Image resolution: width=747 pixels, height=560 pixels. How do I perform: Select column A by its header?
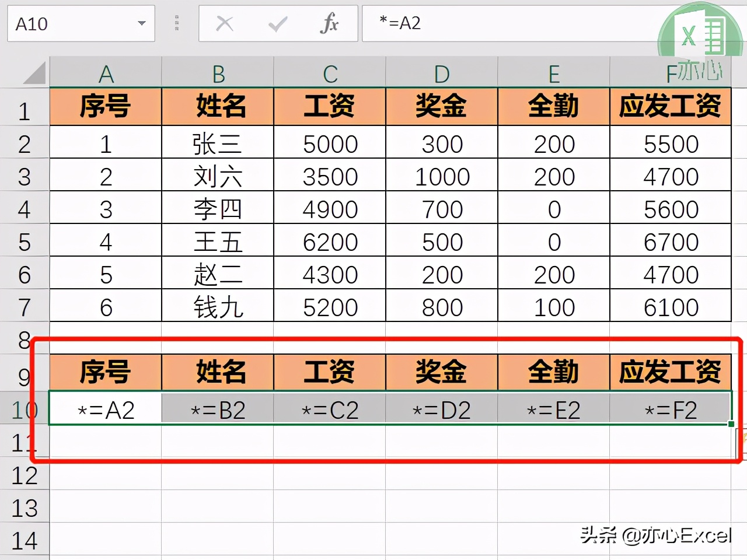tap(107, 72)
